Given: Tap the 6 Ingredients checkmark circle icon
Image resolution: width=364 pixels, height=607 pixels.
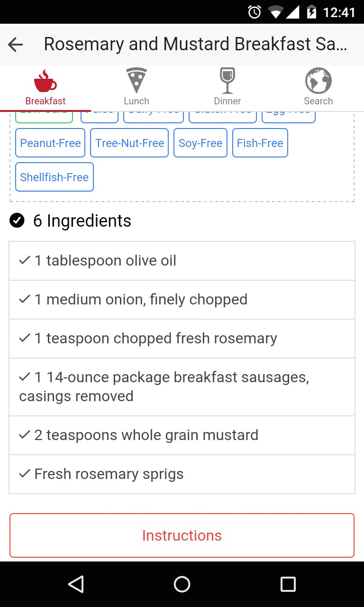Looking at the screenshot, I should coord(17,221).
